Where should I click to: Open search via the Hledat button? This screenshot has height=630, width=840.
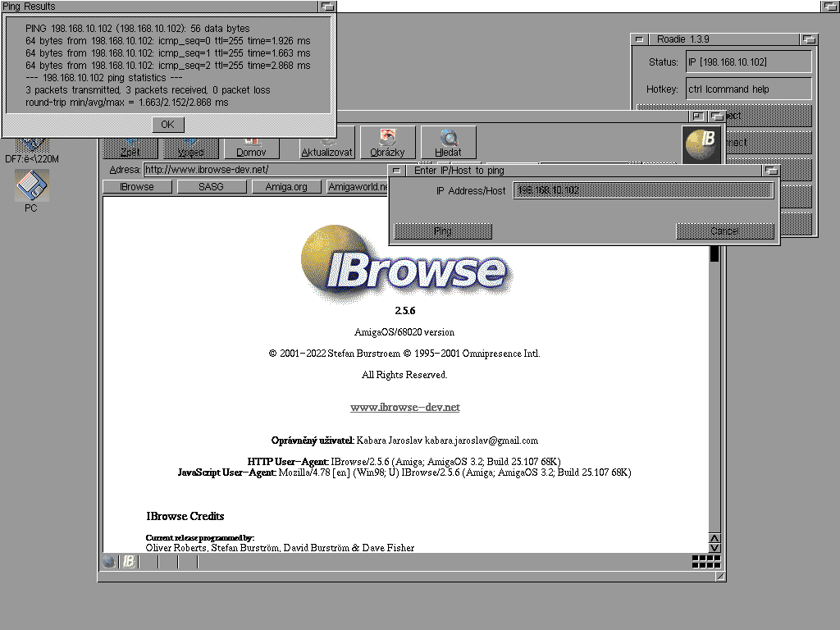(448, 143)
